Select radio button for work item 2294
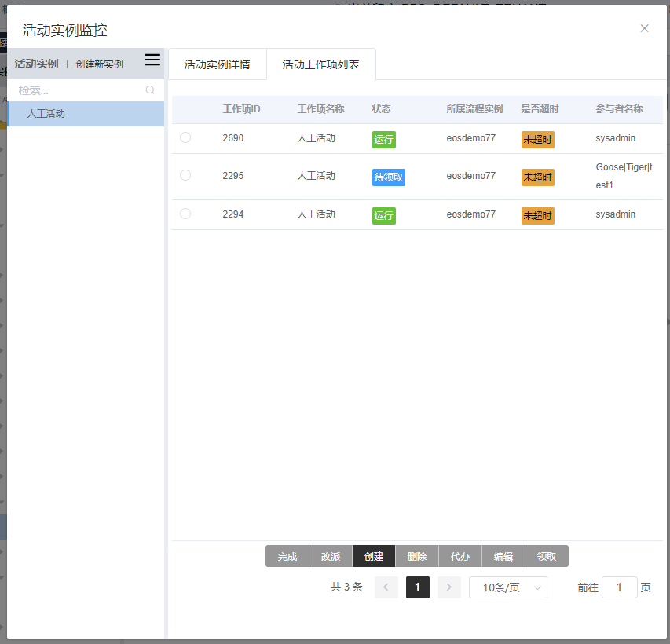Viewport: 670px width, 644px height. [185, 214]
